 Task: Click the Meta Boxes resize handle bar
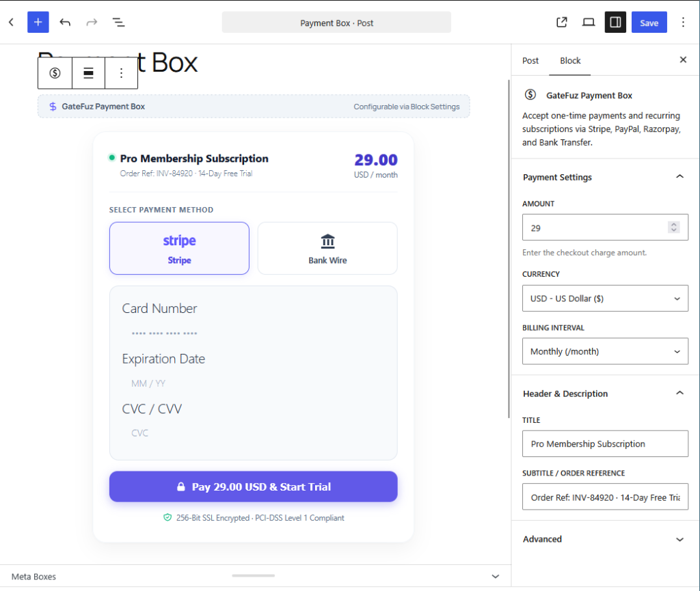253,576
